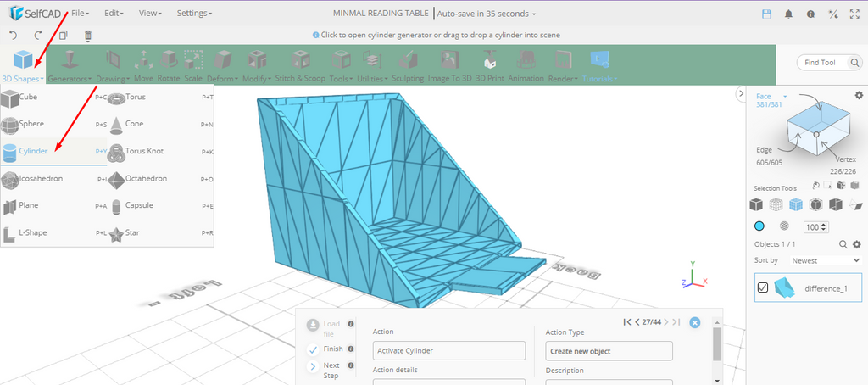Collapse the right side panel
Image resolution: width=868 pixels, height=385 pixels.
(x=741, y=94)
